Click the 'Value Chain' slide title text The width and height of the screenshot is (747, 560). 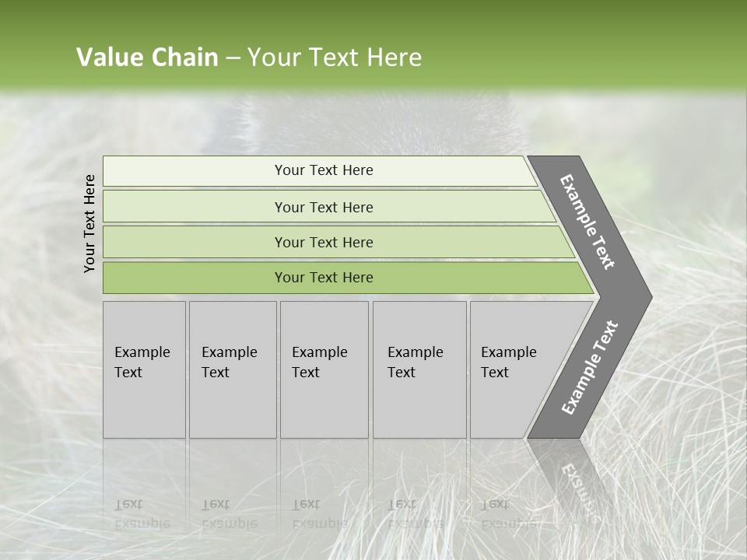pyautogui.click(x=147, y=58)
